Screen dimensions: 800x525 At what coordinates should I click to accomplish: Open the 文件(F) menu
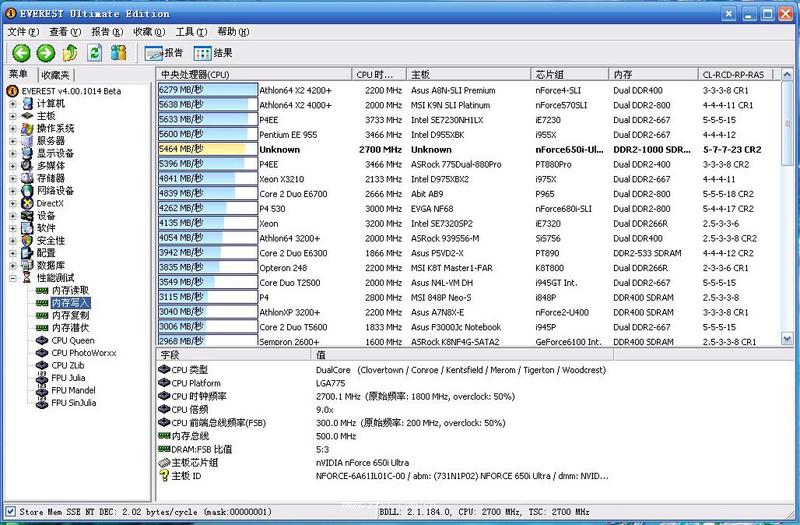coord(23,32)
